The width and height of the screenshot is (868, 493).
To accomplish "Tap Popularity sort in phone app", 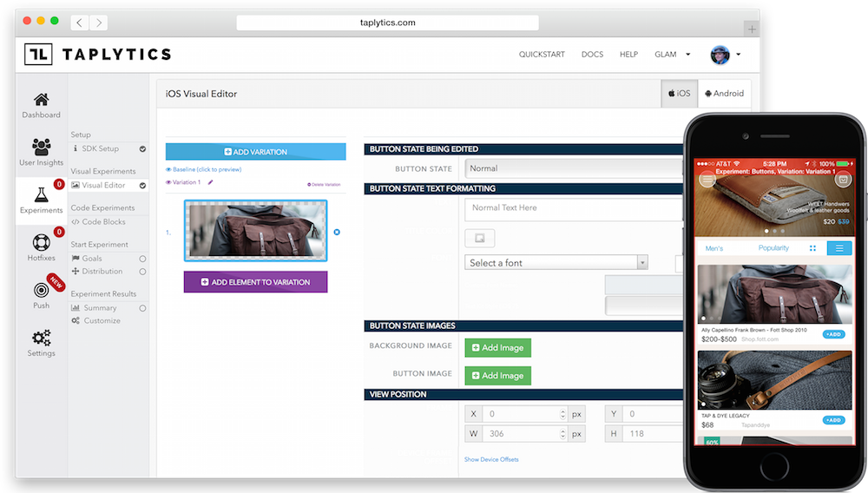I will 773,248.
